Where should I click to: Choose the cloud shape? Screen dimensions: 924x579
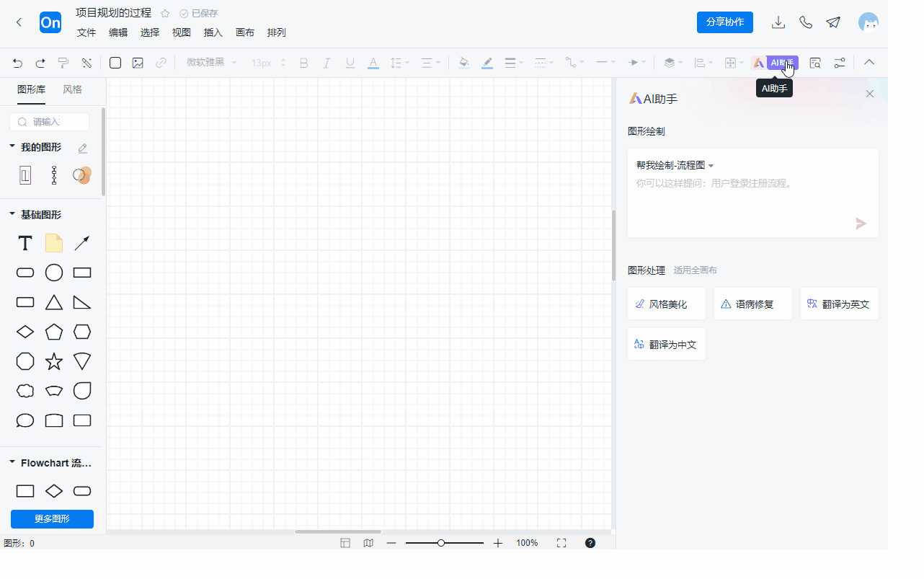click(x=25, y=391)
